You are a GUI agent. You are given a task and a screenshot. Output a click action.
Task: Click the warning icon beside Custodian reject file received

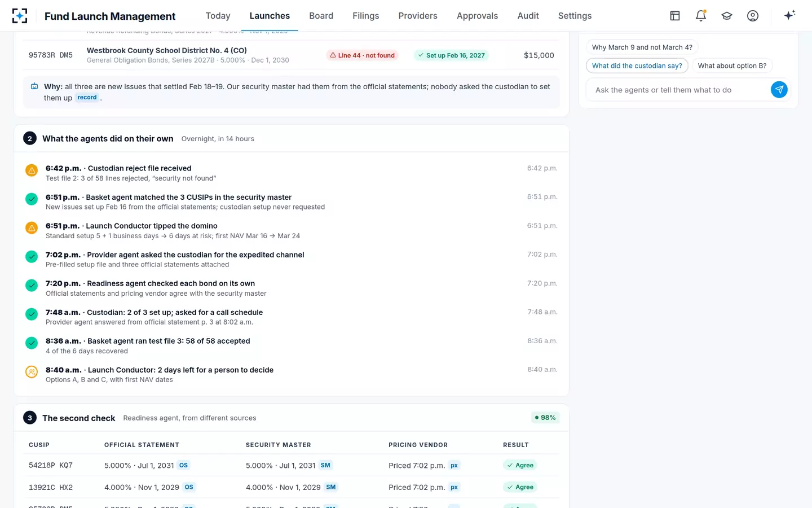point(32,170)
